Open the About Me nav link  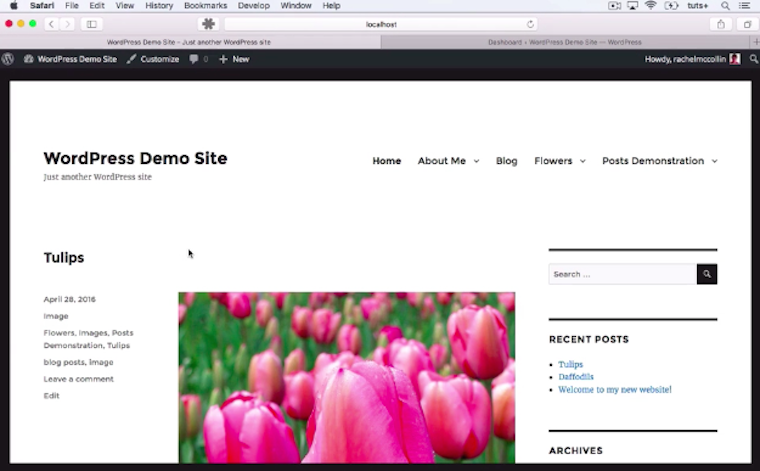tap(442, 161)
